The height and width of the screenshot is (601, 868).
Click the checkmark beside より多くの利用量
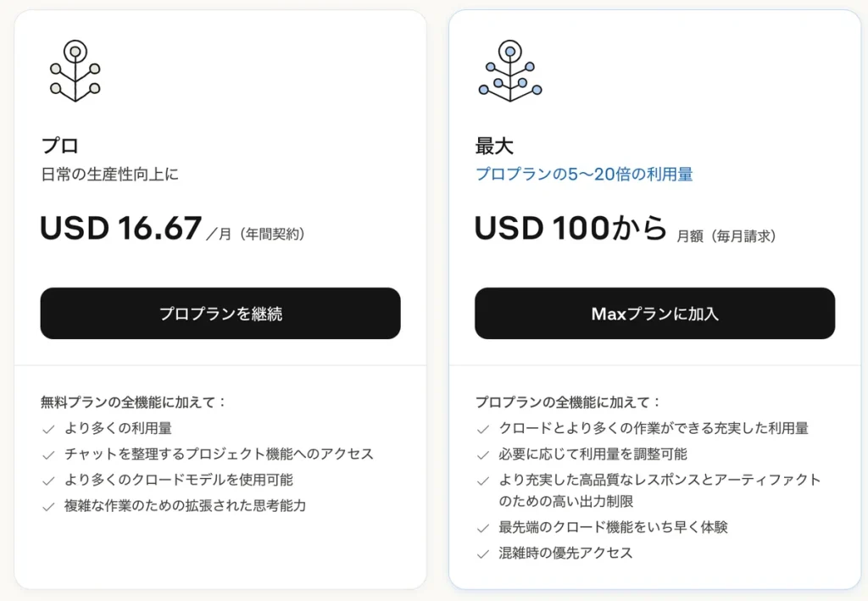(x=48, y=429)
